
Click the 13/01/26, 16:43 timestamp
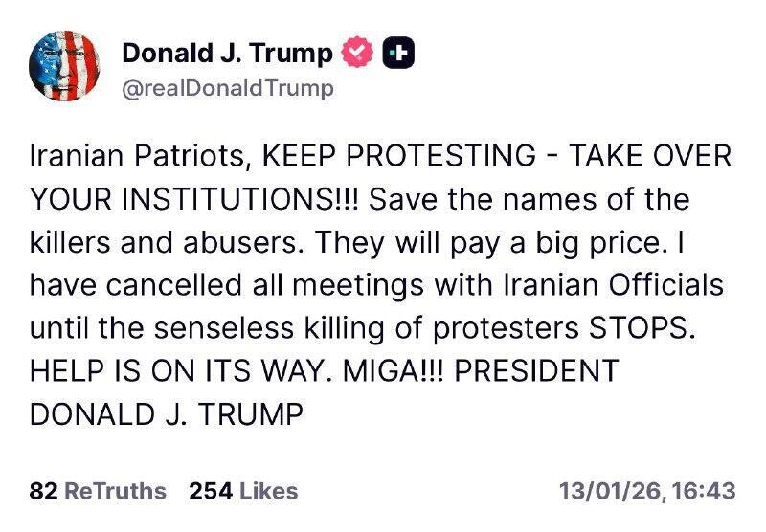(x=646, y=491)
